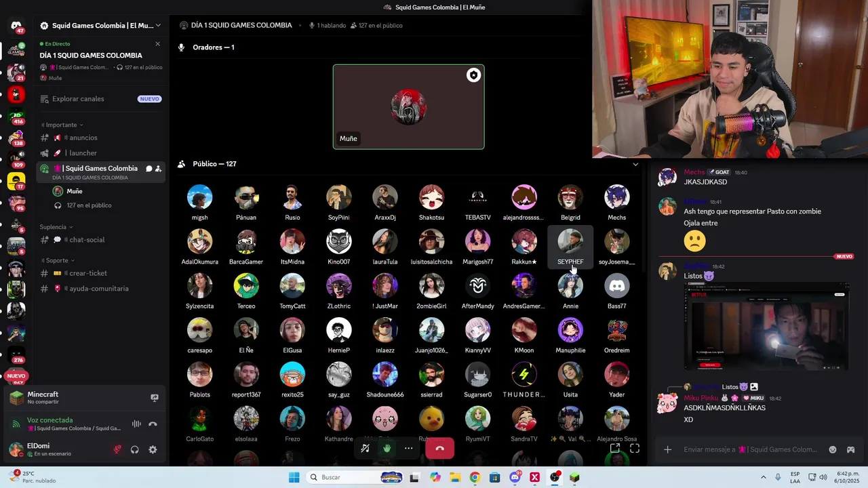
Task: Open Chrome from the taskbar
Action: pyautogui.click(x=475, y=477)
